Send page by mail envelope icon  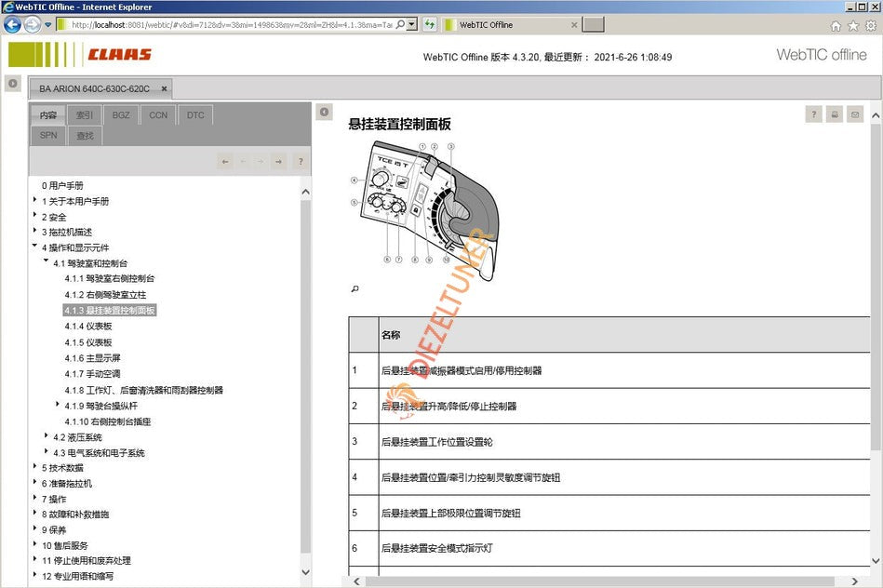855,114
